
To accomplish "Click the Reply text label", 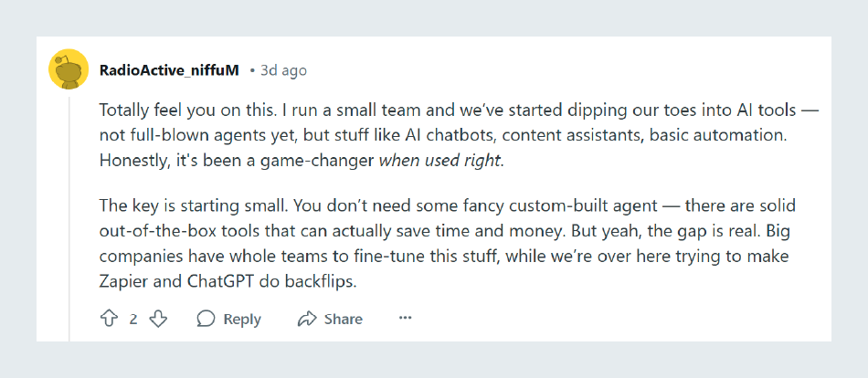I will coord(242,320).
